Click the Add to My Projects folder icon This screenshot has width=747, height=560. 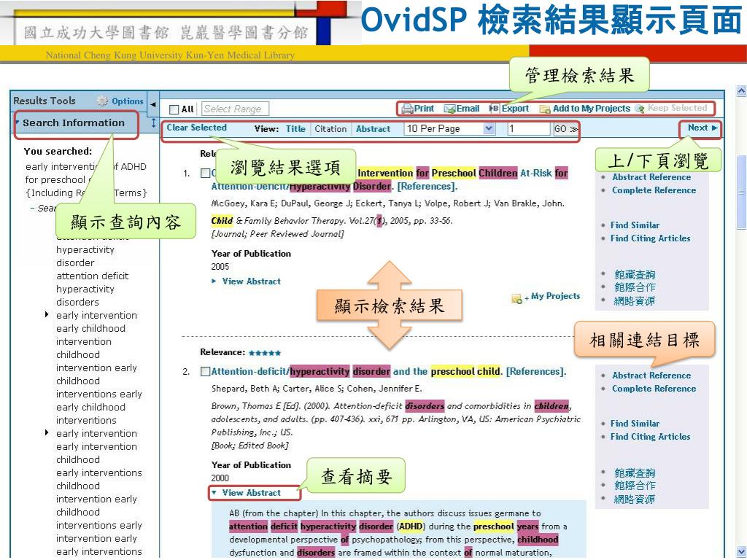(544, 109)
